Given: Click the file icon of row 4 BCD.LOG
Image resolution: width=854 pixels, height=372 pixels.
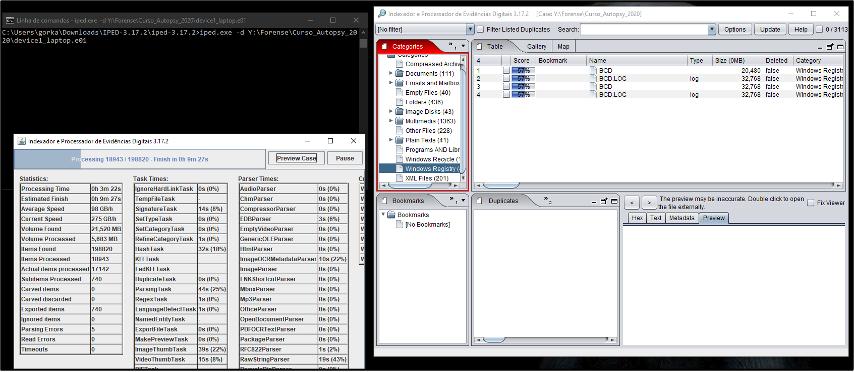Looking at the screenshot, I should [x=594, y=94].
